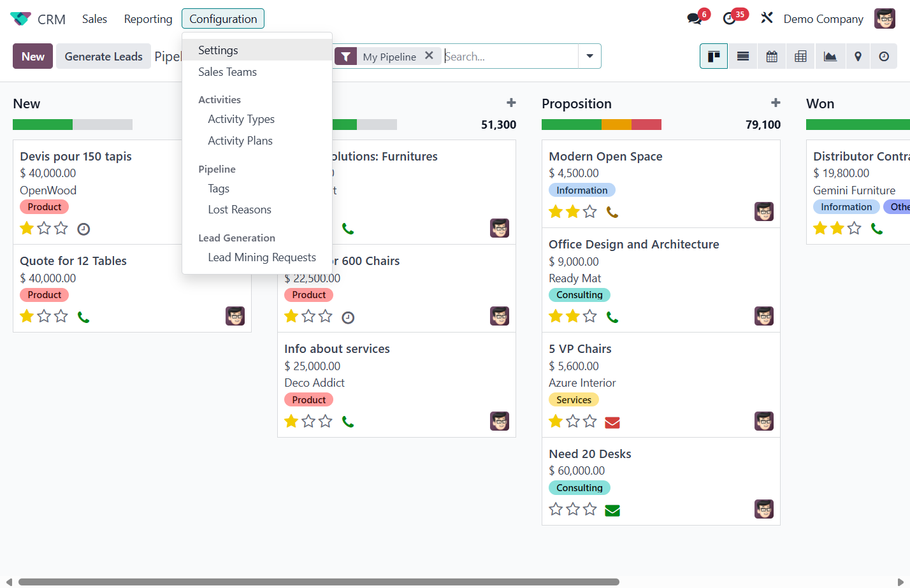Collapse the Configuration menu
This screenshot has width=910, height=588.
click(x=223, y=19)
